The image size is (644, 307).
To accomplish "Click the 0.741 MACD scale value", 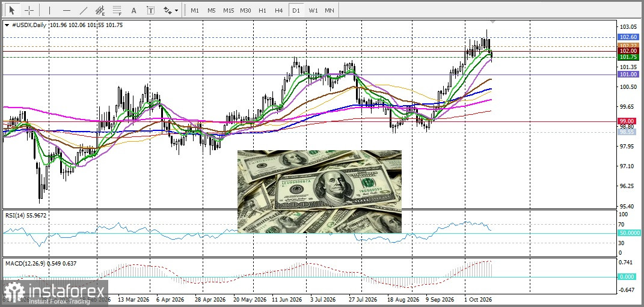I will tap(627, 263).
